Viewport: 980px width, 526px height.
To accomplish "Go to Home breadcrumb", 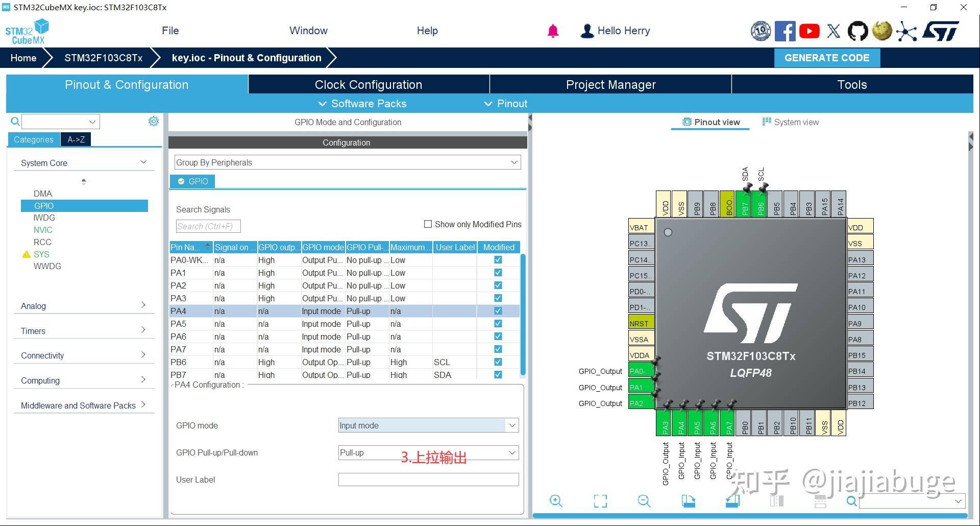I will point(23,58).
